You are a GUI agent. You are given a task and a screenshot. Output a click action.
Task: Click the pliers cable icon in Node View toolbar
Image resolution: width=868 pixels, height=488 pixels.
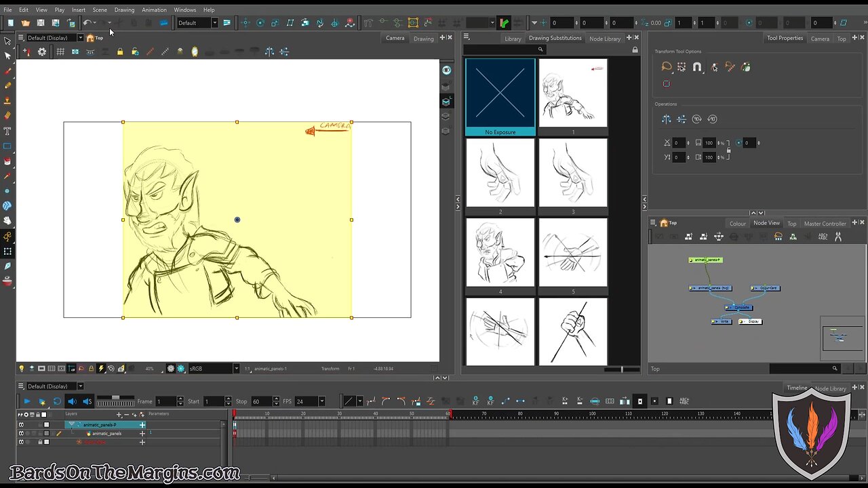(x=838, y=237)
